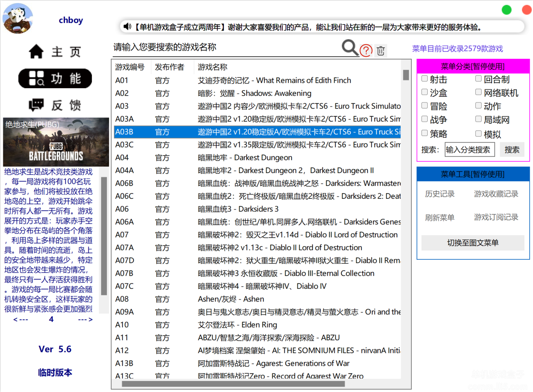Select row A03C v1.35限定版
Image resolution: width=533 pixels, height=392 pixels.
click(257, 145)
